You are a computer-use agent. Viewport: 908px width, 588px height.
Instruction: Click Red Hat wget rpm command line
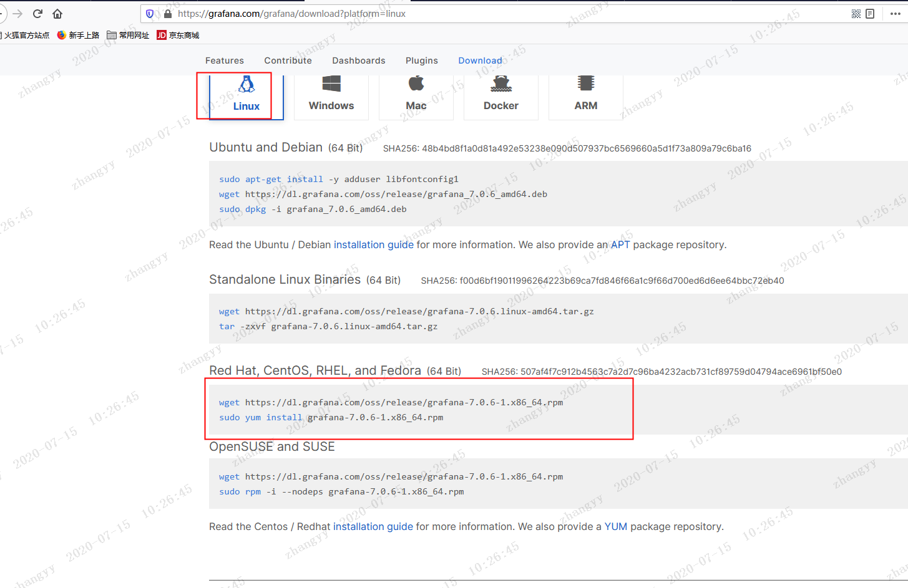[391, 403]
